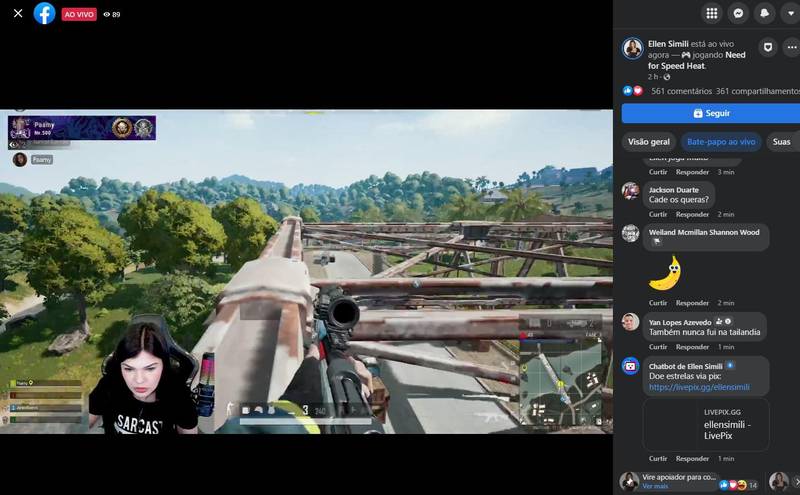800x495 pixels.
Task: Click Responder under the banana sticker
Action: (x=692, y=303)
